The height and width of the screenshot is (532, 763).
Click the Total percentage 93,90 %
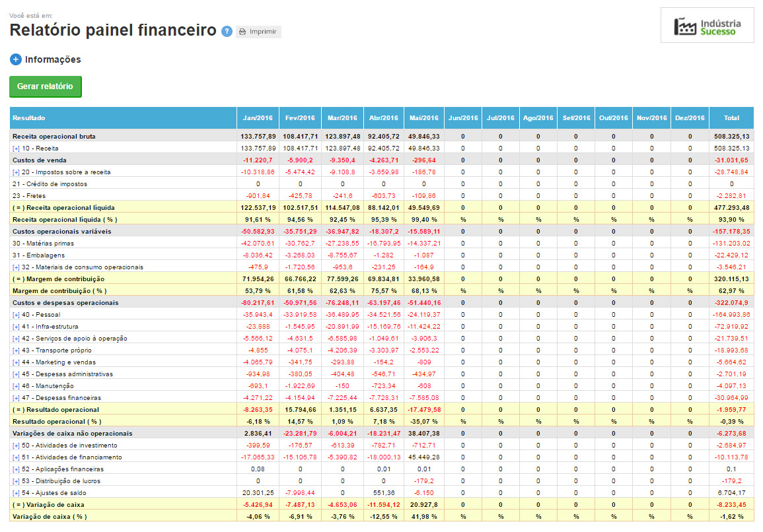point(731,220)
